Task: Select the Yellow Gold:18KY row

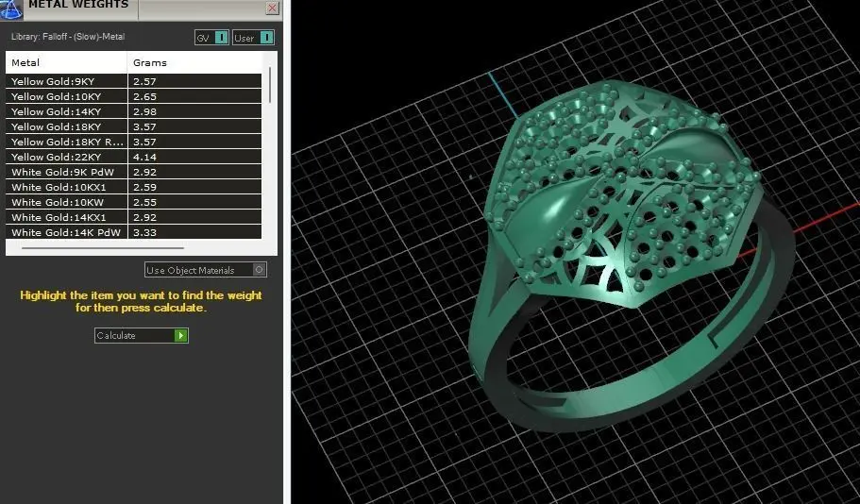Action: click(134, 126)
